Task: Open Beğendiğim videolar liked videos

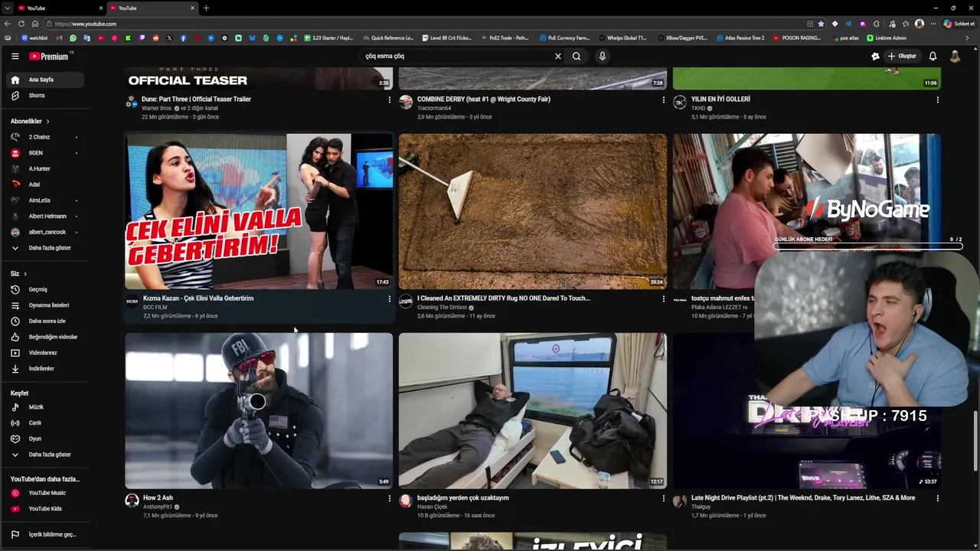Action: (x=45, y=337)
